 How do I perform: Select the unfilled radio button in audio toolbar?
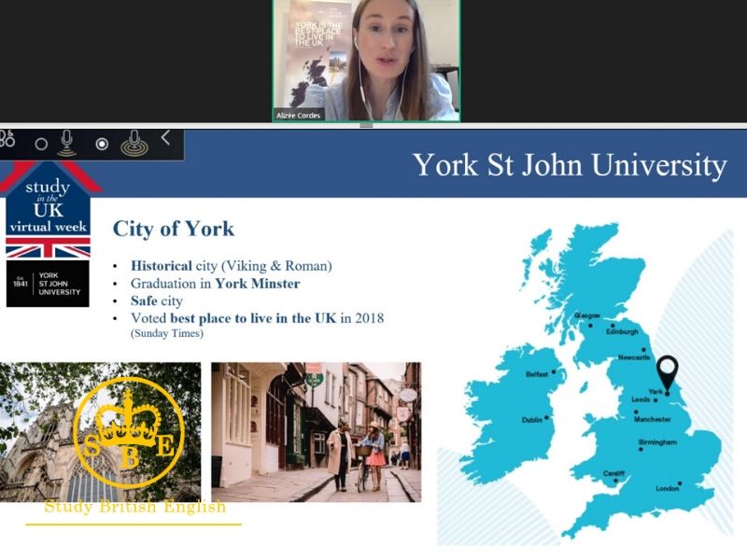40,145
